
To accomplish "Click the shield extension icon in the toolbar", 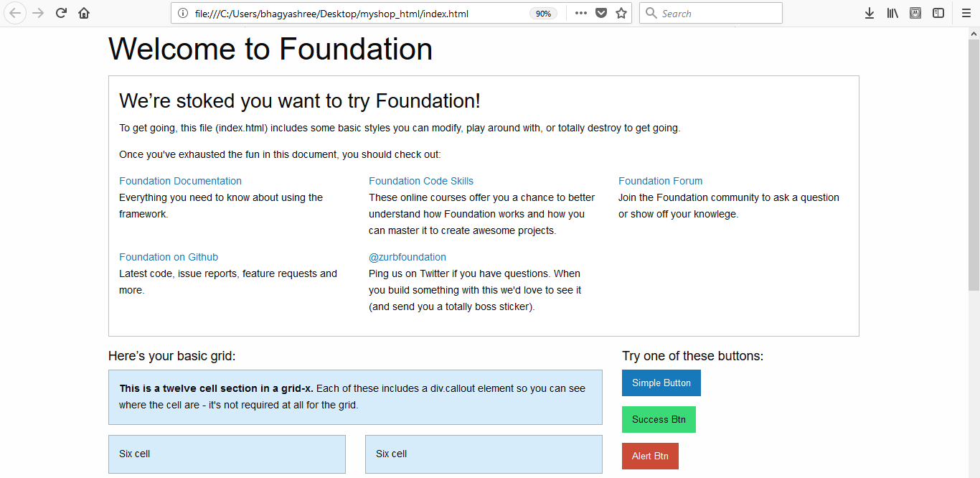I will tap(915, 13).
